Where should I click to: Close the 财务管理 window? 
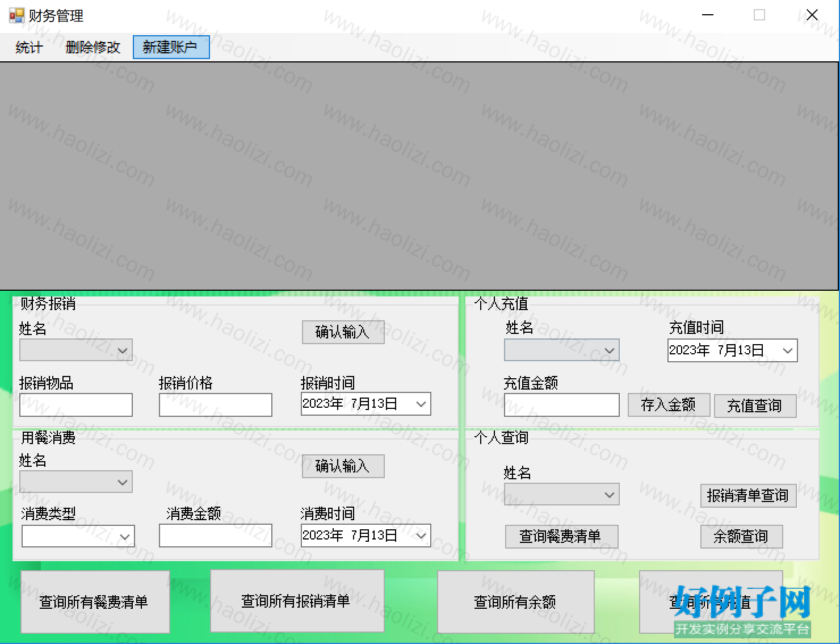pos(812,15)
